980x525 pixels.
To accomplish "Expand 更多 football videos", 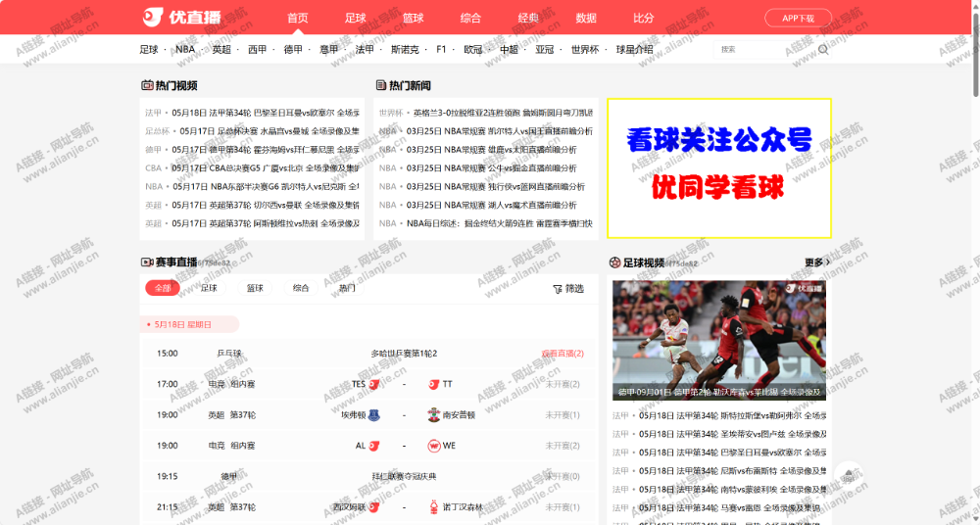I will point(817,262).
